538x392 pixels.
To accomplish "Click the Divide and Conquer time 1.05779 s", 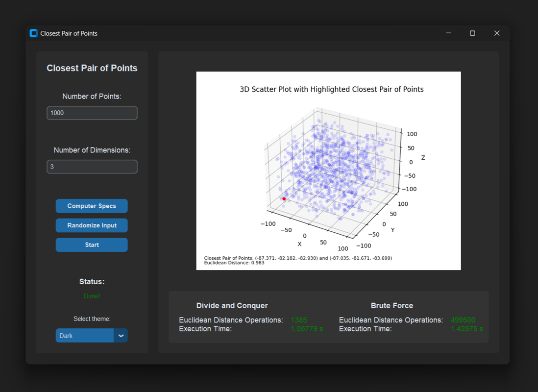I will point(307,329).
